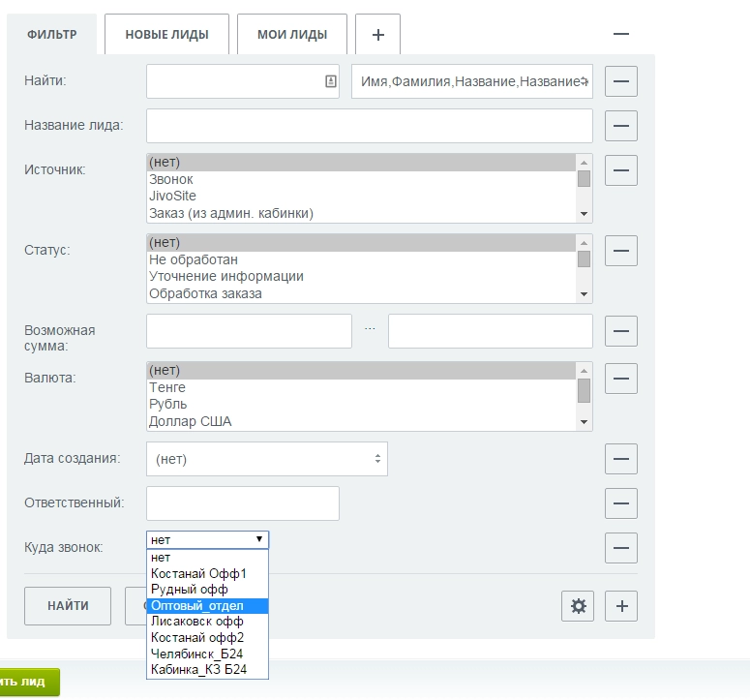Switch to the Новые лиды tab
Image resolution: width=750 pixels, height=700 pixels.
[166, 35]
